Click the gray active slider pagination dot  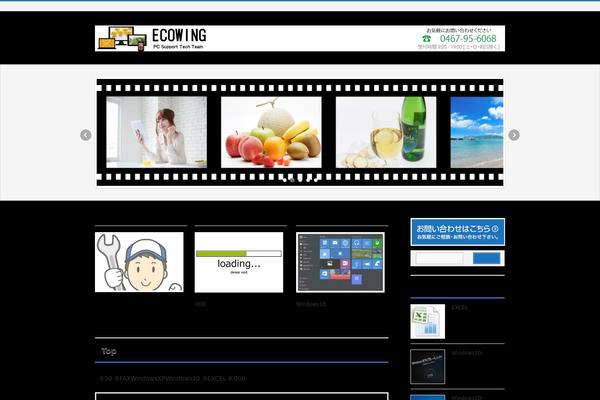coord(292,180)
